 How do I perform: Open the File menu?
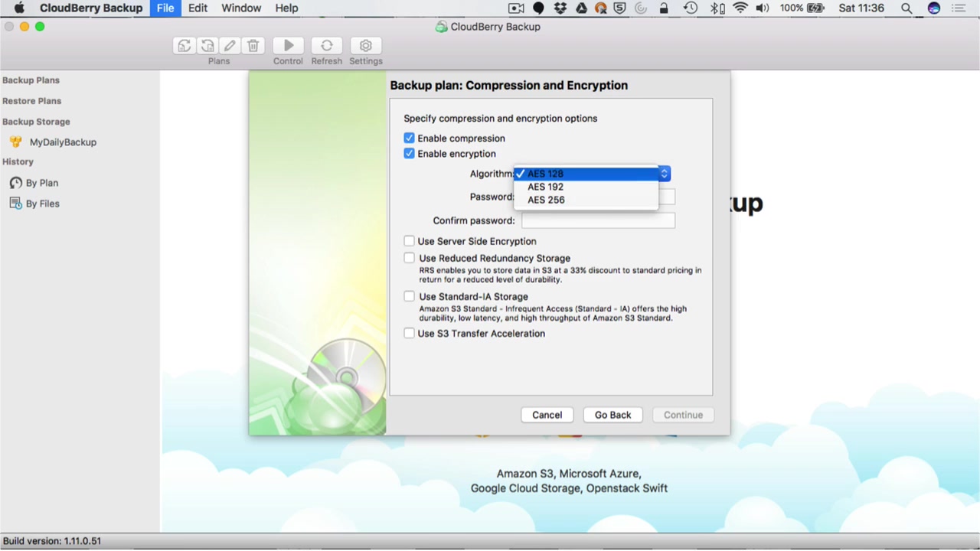(x=165, y=8)
